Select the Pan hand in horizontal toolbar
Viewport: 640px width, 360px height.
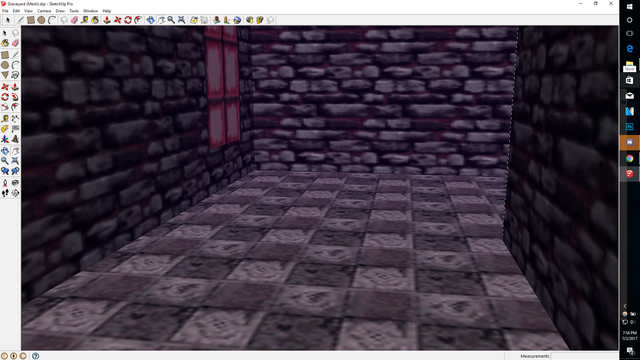161,20
